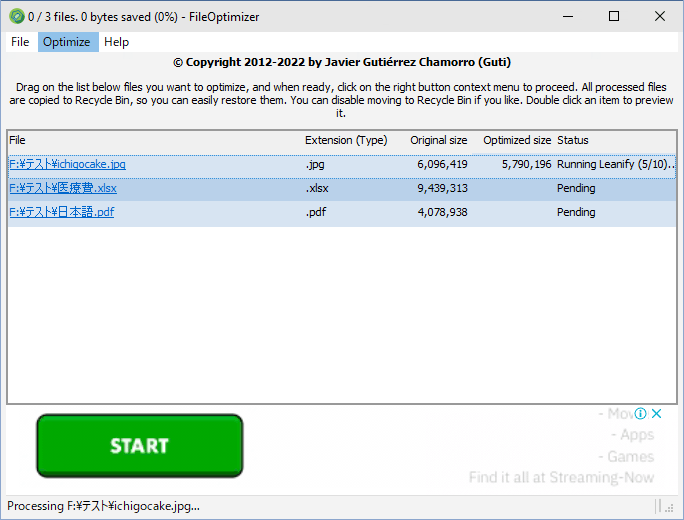
Task: Click the Processing status bar text
Action: (103, 506)
